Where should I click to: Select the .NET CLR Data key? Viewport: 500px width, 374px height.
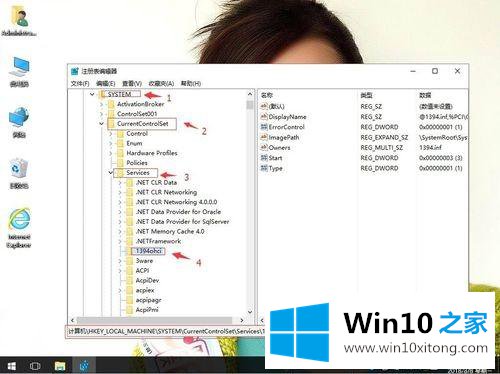(x=156, y=183)
